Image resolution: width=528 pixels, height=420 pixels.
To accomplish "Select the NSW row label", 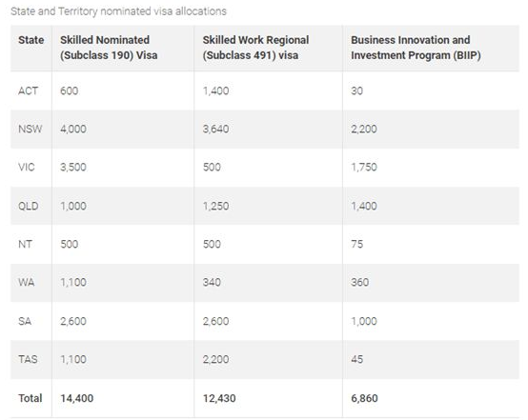I will [30, 129].
